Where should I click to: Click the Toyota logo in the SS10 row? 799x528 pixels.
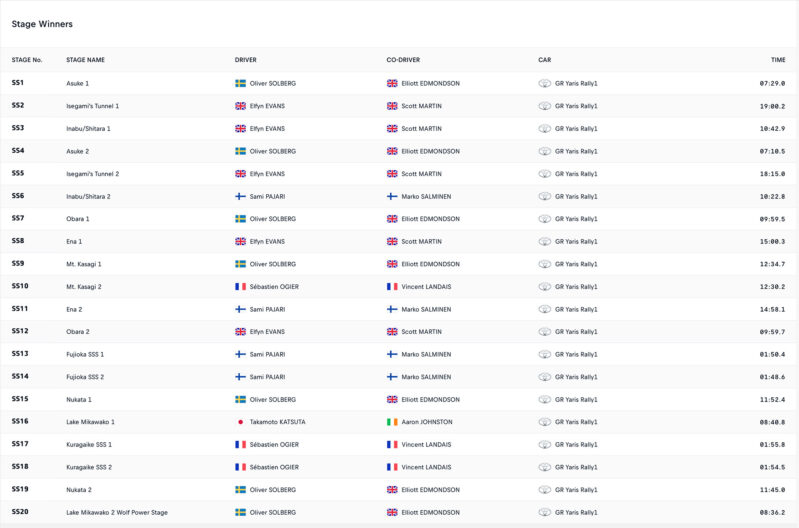(545, 286)
